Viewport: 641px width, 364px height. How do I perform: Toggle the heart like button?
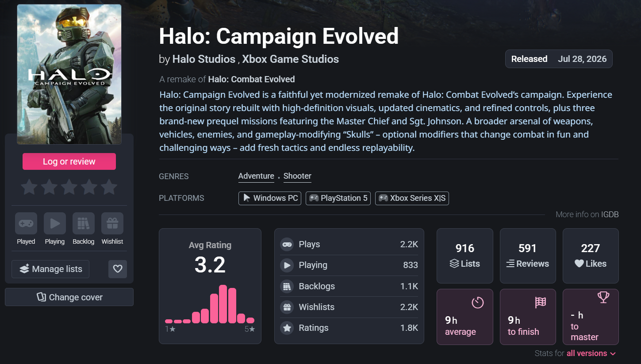pos(118,269)
